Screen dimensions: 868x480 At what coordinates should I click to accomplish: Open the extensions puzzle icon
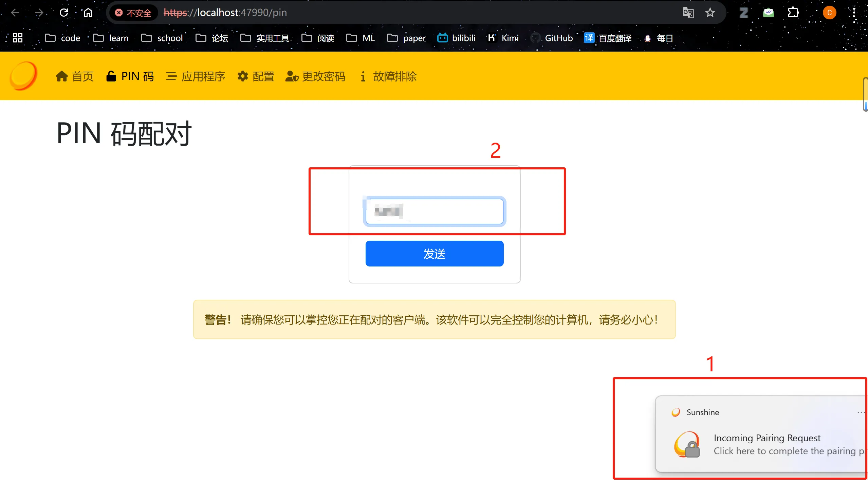[793, 13]
